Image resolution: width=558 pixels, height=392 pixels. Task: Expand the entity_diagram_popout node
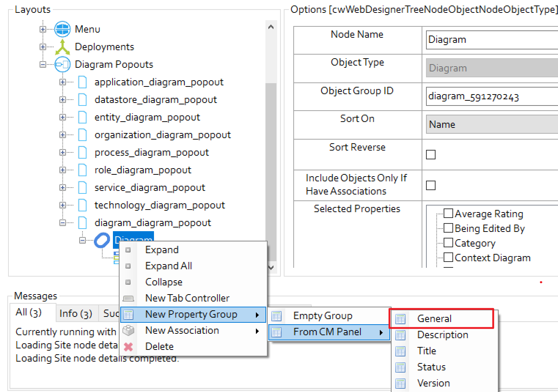coord(63,117)
